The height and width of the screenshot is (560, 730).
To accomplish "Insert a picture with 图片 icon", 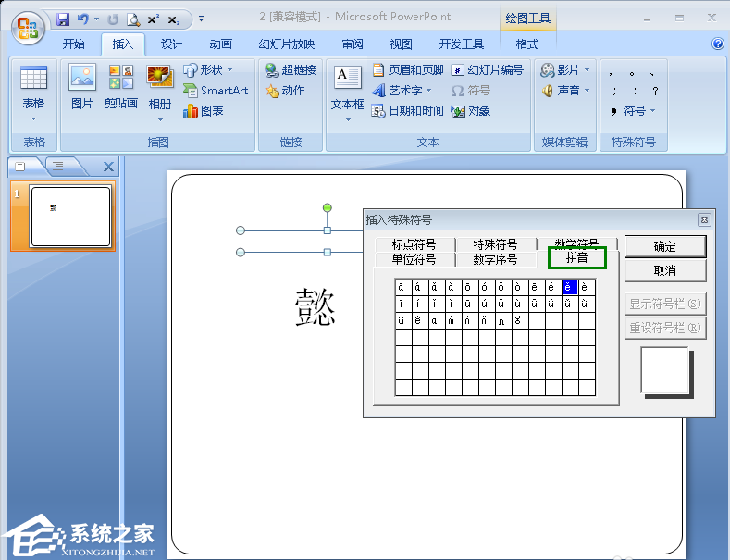I will 82,88.
